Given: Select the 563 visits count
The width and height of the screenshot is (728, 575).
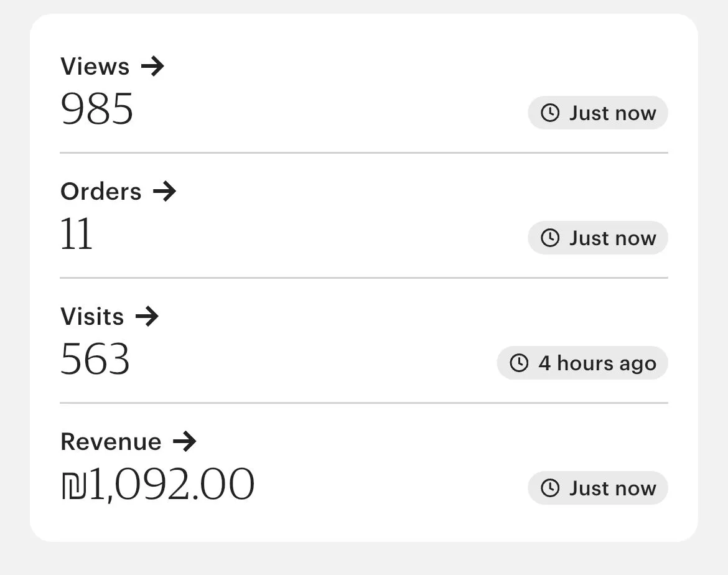Looking at the screenshot, I should point(95,360).
